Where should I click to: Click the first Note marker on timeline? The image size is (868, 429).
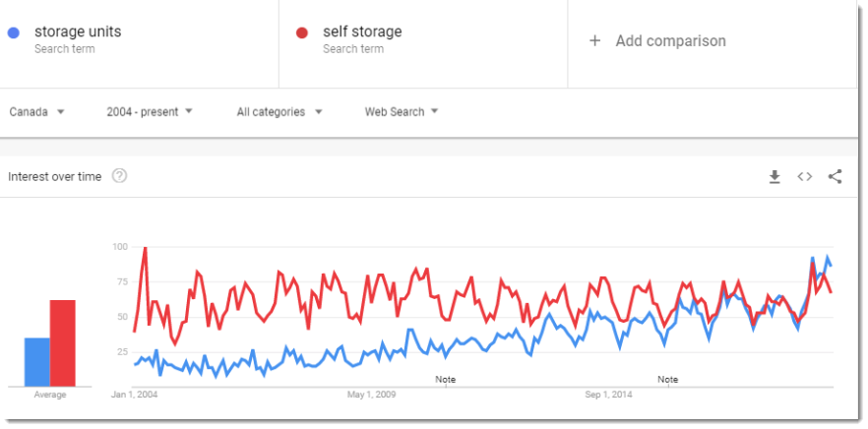point(445,380)
